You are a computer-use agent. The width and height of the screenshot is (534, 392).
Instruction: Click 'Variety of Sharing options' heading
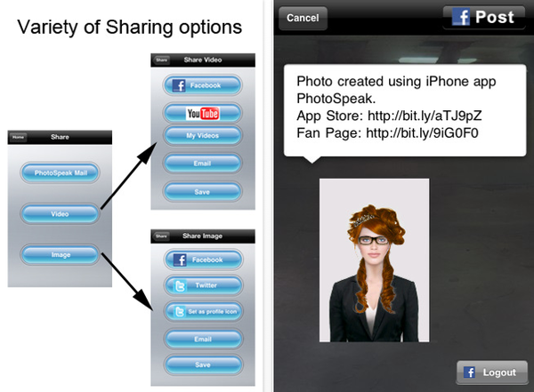coord(129,28)
